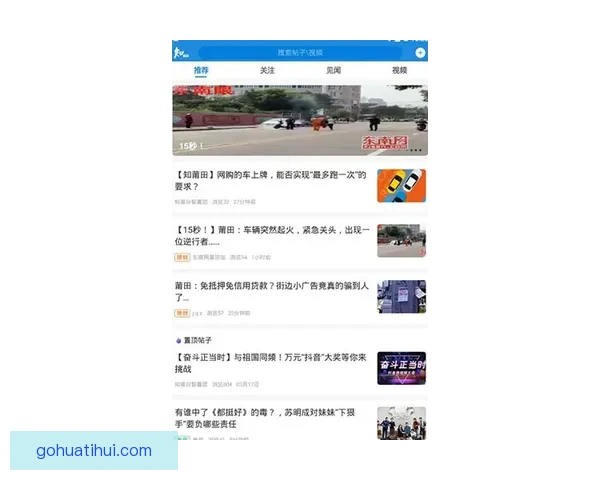
Task: Focus the 搜索帖子\视频 search field
Action: (300, 53)
